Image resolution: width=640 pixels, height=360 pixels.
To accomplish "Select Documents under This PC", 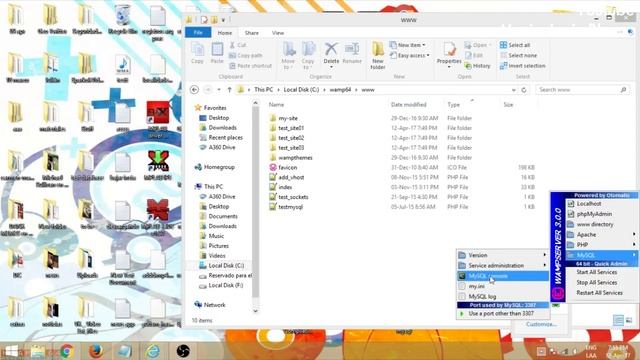I will click(223, 216).
